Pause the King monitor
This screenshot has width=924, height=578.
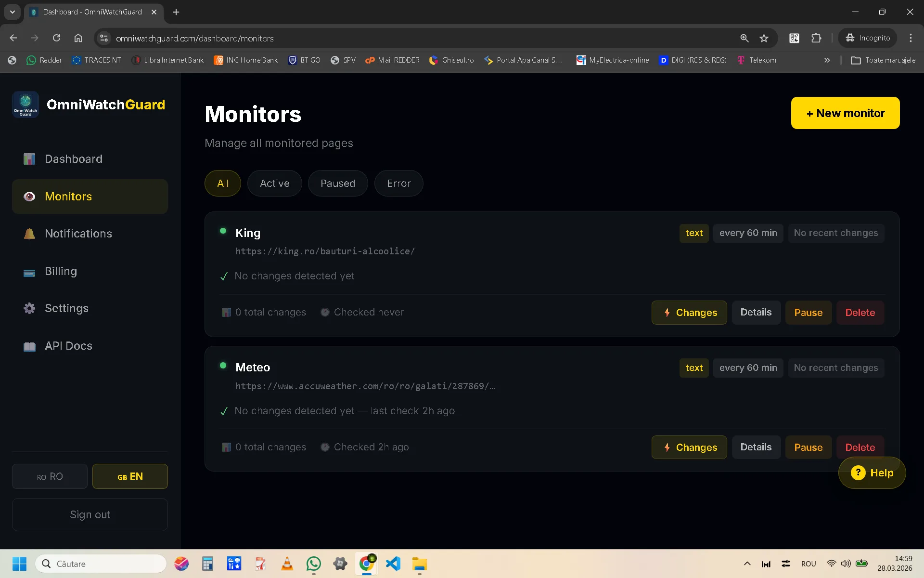[x=808, y=313]
